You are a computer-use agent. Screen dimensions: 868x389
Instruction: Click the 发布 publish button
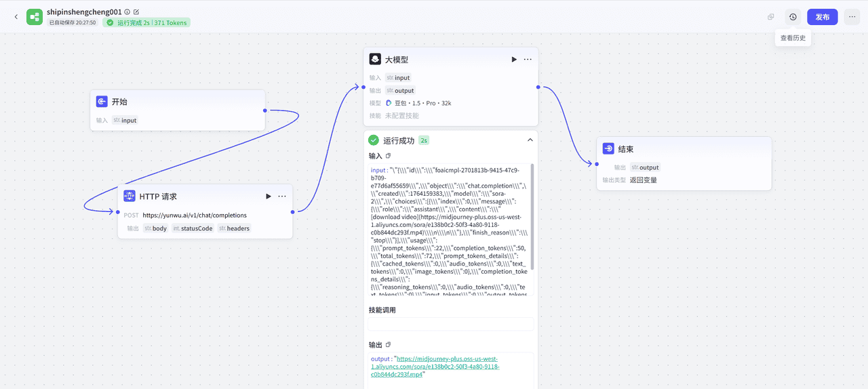822,17
